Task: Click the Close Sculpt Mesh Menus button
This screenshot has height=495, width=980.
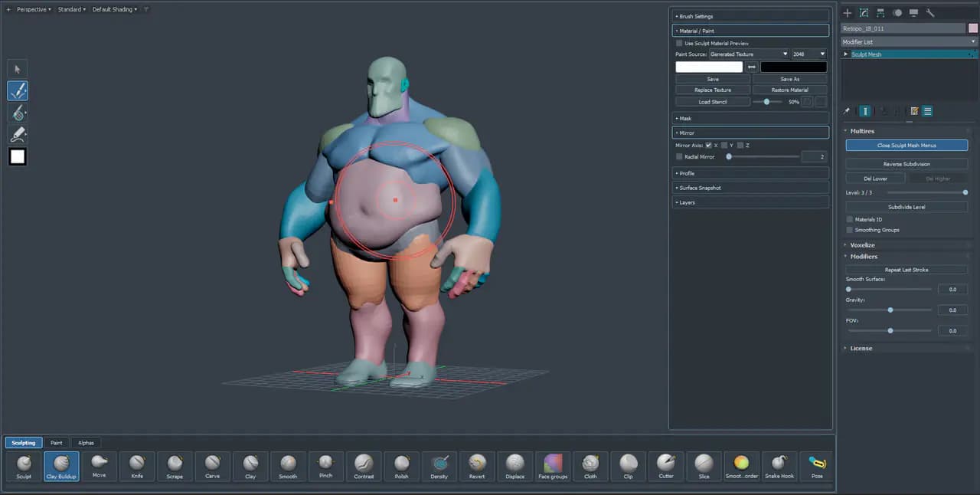Action: coord(906,145)
